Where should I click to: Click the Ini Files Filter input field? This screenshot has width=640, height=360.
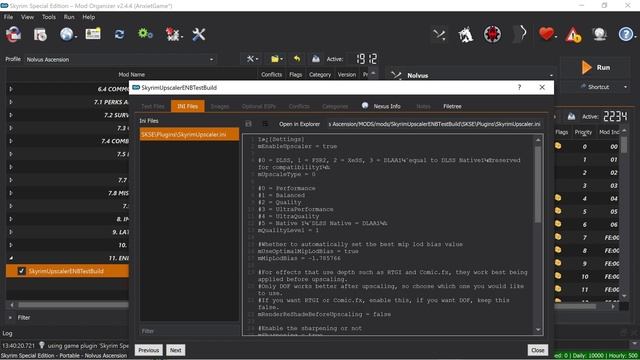[189, 331]
